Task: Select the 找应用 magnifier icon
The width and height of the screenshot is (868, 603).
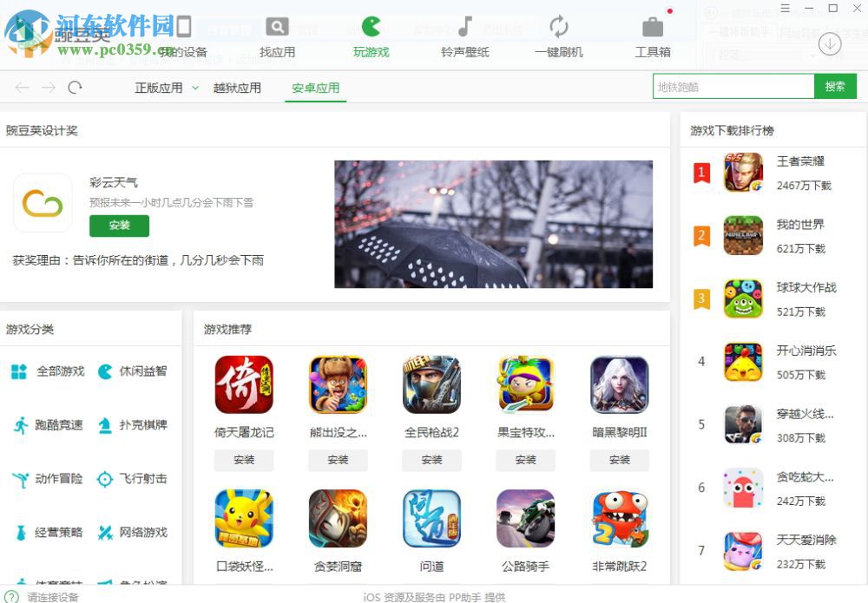Action: 277,27
